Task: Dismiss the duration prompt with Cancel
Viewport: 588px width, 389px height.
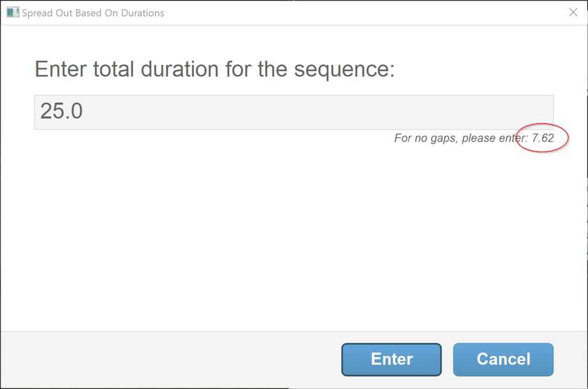Action: tap(503, 359)
